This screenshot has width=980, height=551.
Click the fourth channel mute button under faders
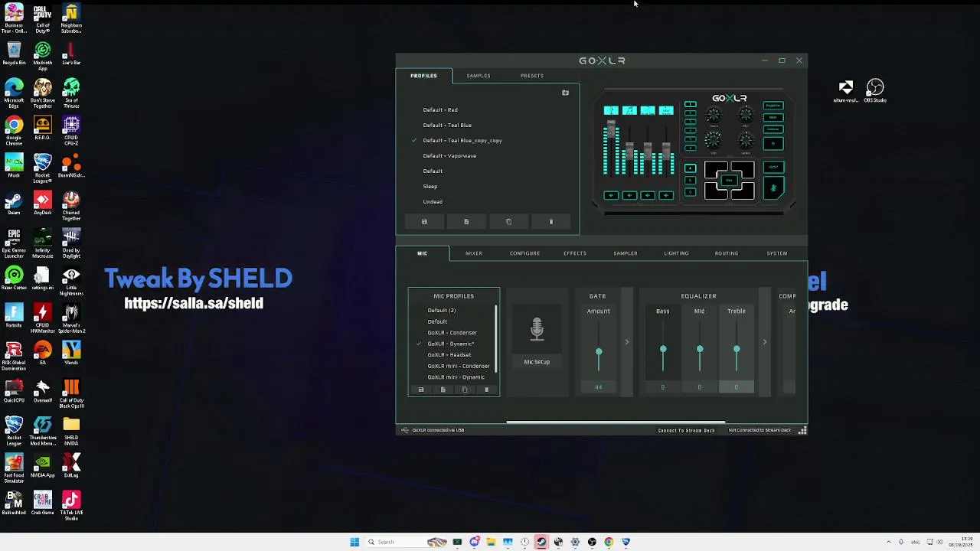point(666,195)
